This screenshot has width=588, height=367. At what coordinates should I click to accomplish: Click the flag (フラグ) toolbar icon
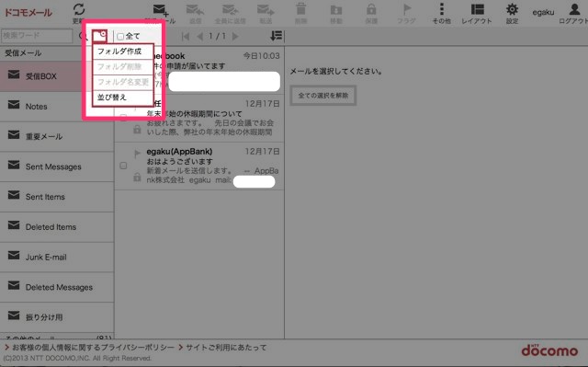coord(406,9)
